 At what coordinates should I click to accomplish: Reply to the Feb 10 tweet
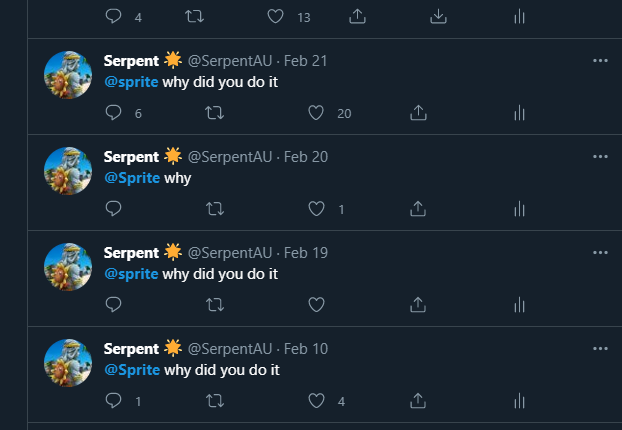coord(113,401)
